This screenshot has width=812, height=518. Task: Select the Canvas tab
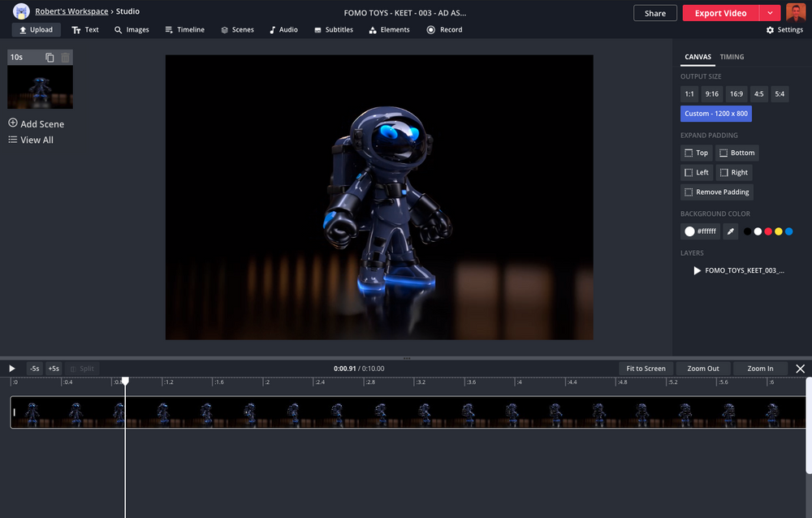(x=698, y=57)
